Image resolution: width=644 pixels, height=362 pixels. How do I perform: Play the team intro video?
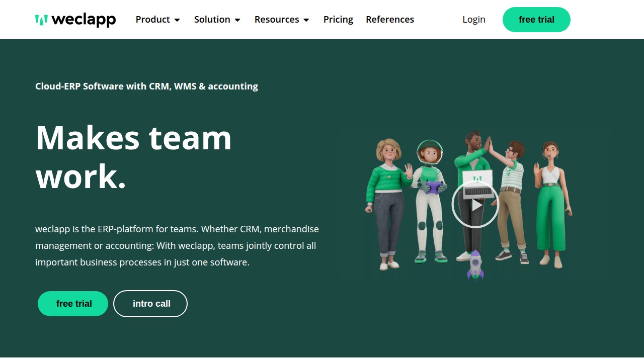[x=475, y=205]
